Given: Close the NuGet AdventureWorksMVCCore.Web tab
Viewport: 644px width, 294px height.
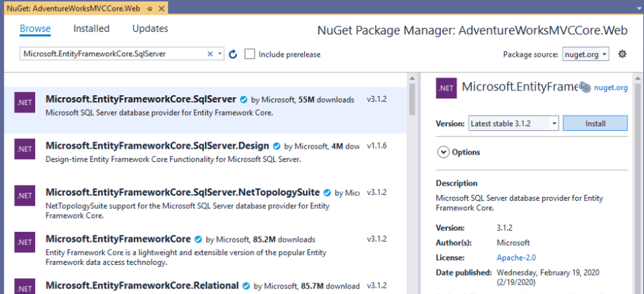Looking at the screenshot, I should pyautogui.click(x=160, y=8).
